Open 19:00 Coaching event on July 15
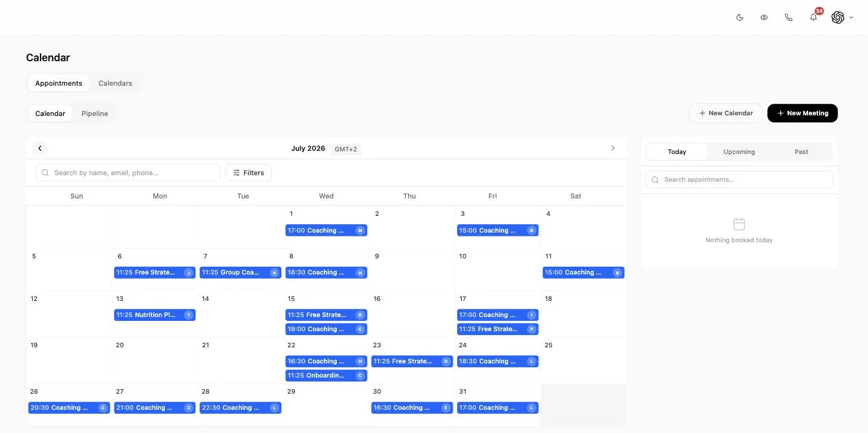Screen dimensions: 868x433 tap(326, 329)
